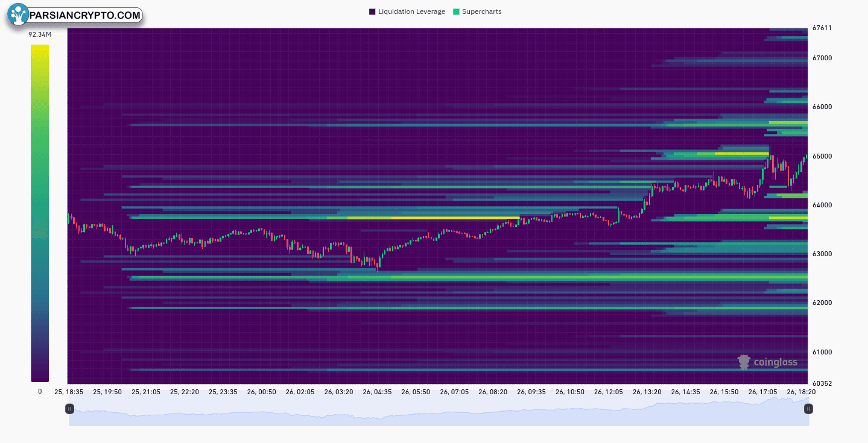Click the 26, 14:35 time label

coord(686,392)
